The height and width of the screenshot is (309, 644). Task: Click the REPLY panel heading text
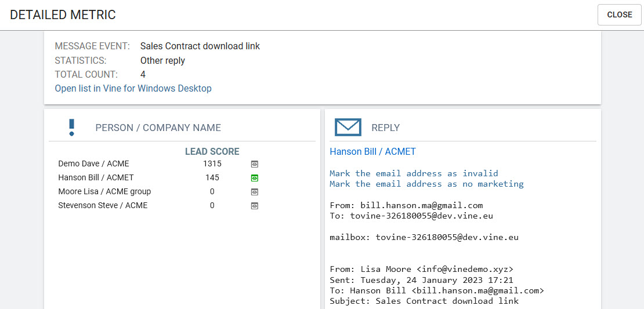[385, 128]
